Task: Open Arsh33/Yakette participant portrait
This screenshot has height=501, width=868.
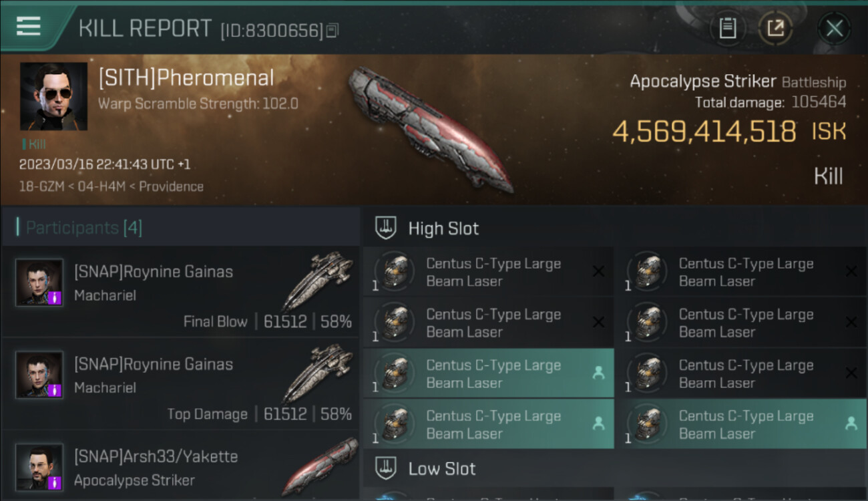Action: click(x=39, y=467)
